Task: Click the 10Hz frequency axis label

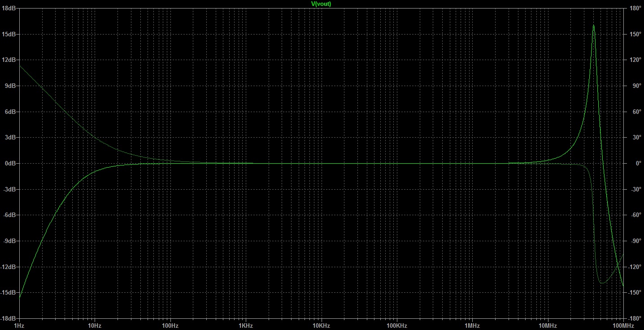Action: pos(95,325)
